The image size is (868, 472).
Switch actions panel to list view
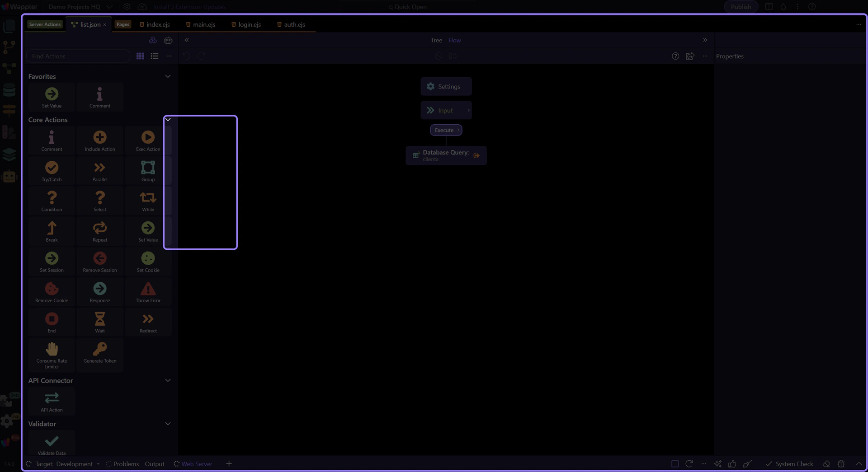pos(155,56)
